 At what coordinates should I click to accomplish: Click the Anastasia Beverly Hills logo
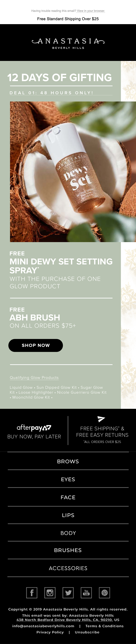(x=68, y=43)
